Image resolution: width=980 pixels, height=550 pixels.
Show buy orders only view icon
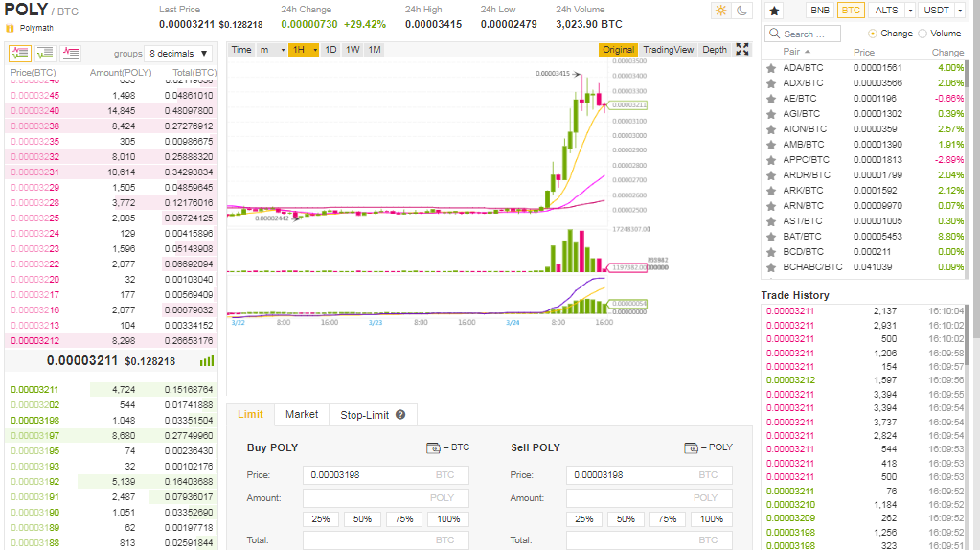click(45, 53)
